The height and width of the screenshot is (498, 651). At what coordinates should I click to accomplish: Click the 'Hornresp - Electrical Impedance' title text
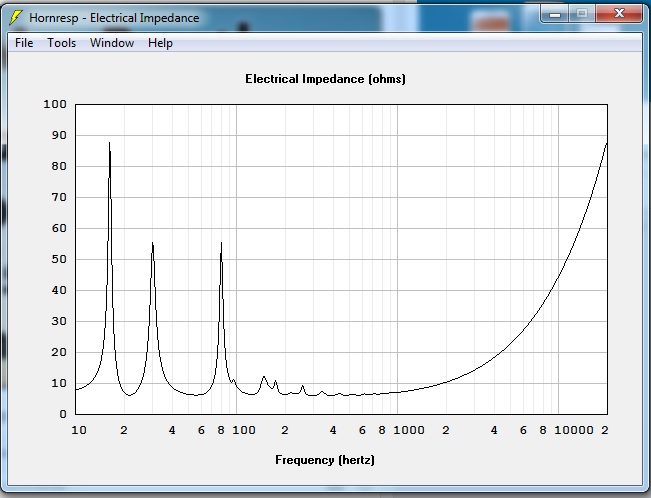pos(114,18)
